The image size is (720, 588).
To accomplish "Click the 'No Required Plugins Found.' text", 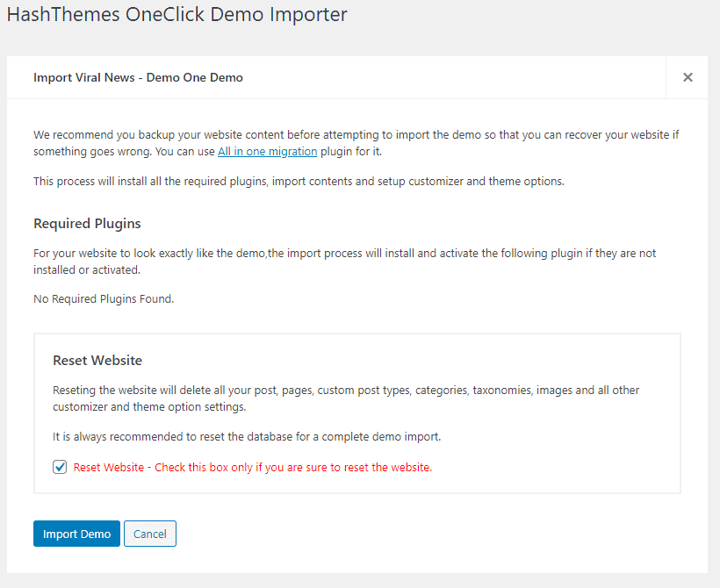I will (x=104, y=298).
